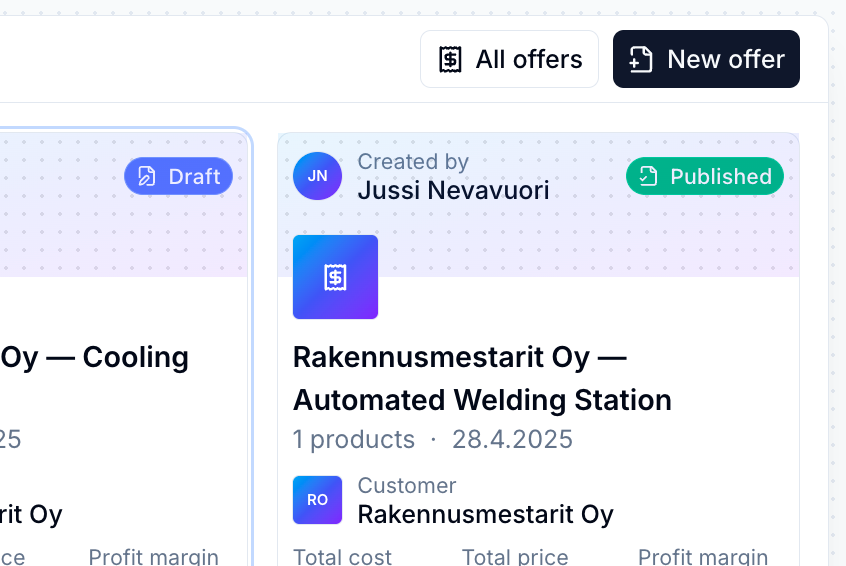
Task: Open the All offers list
Action: [x=509, y=59]
